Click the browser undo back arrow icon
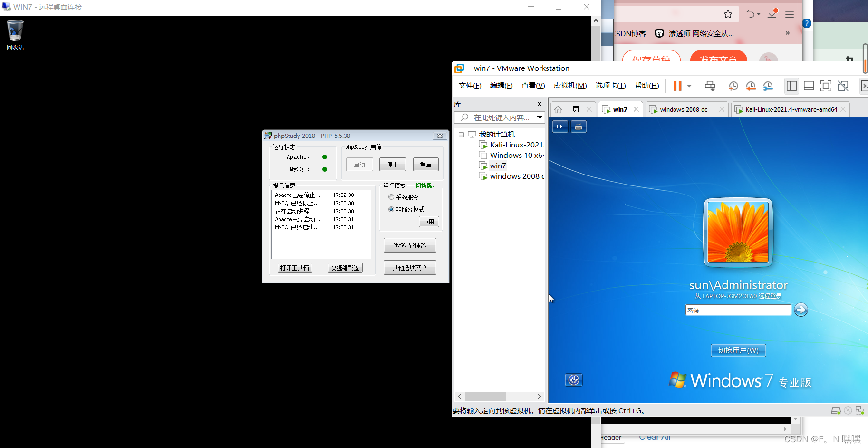This screenshot has width=868, height=448. click(751, 14)
